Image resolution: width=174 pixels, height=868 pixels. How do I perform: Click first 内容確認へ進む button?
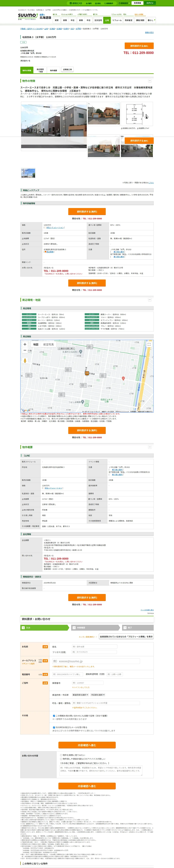(x=87, y=745)
